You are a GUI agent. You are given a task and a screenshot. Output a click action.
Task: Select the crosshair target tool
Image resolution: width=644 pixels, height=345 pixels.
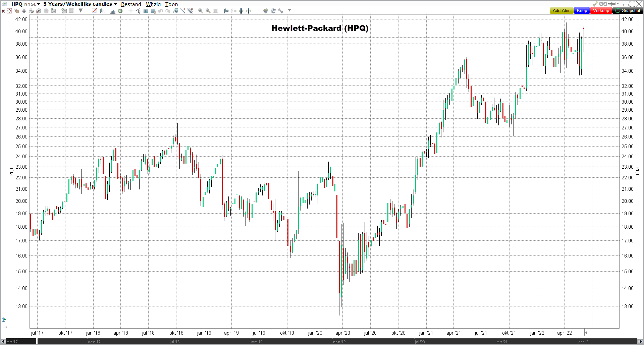tap(9, 11)
